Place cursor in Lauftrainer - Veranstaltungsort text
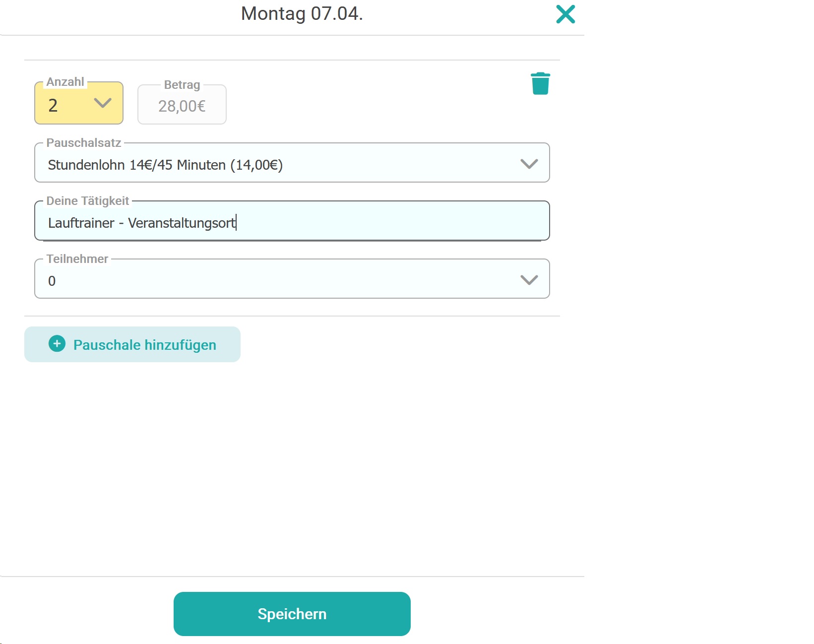 (x=141, y=223)
